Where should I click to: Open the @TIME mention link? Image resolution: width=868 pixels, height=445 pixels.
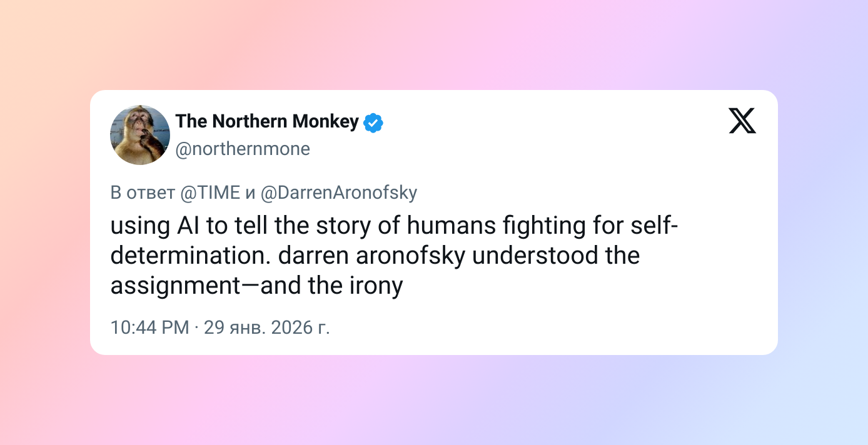click(x=210, y=193)
